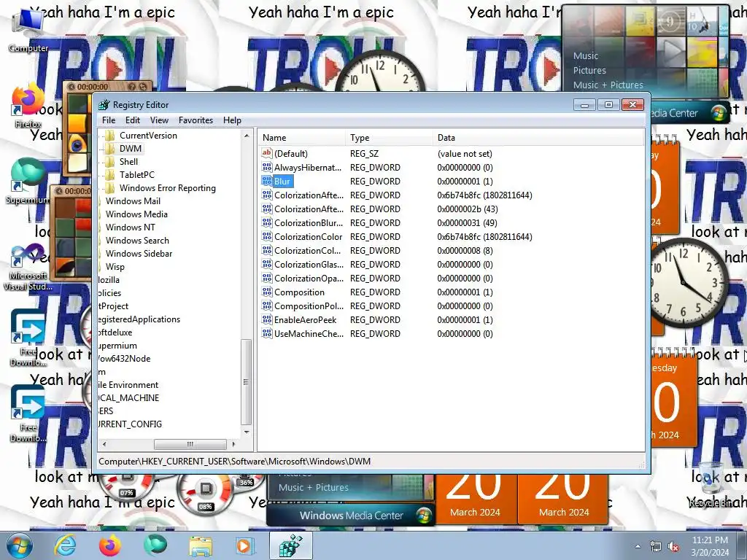Click the ColorizationColor DWORD icon

(x=267, y=237)
